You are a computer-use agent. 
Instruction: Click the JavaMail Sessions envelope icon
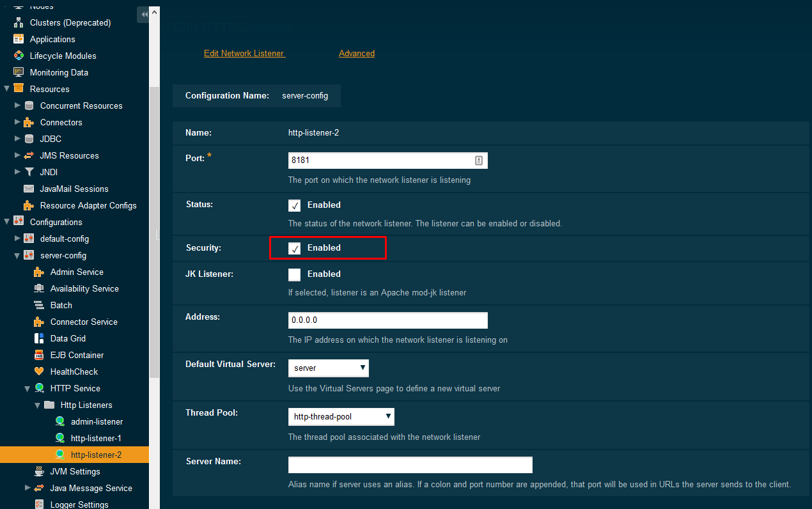click(29, 189)
